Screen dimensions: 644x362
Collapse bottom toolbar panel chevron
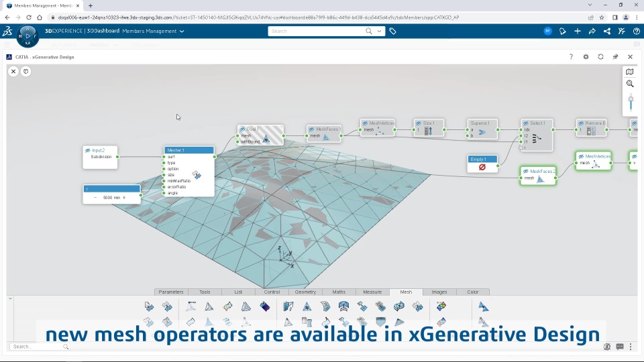10,298
